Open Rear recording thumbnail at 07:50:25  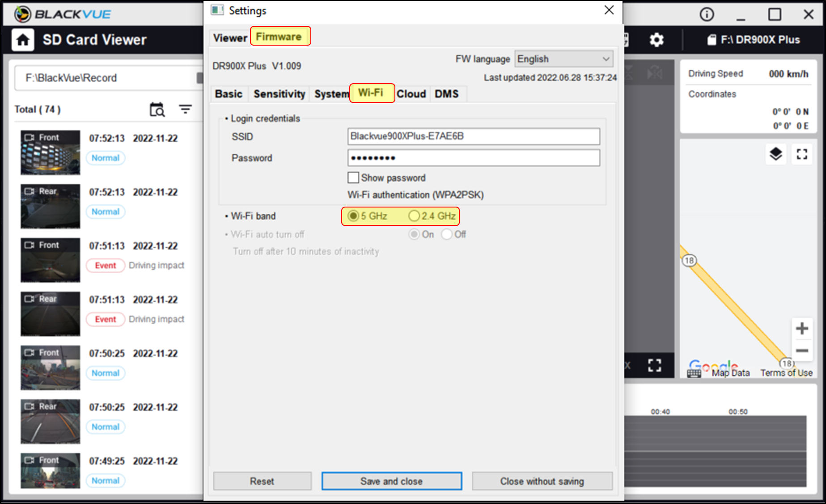tap(51, 421)
